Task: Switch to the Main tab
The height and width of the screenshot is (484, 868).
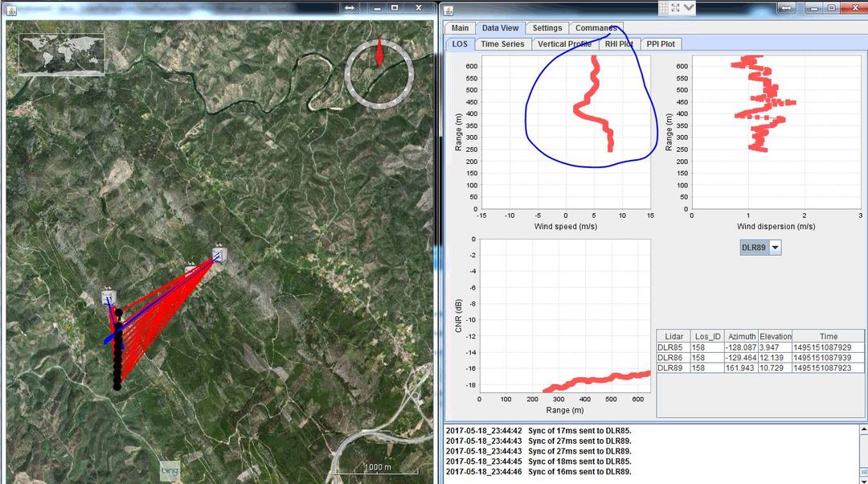Action: coord(460,28)
